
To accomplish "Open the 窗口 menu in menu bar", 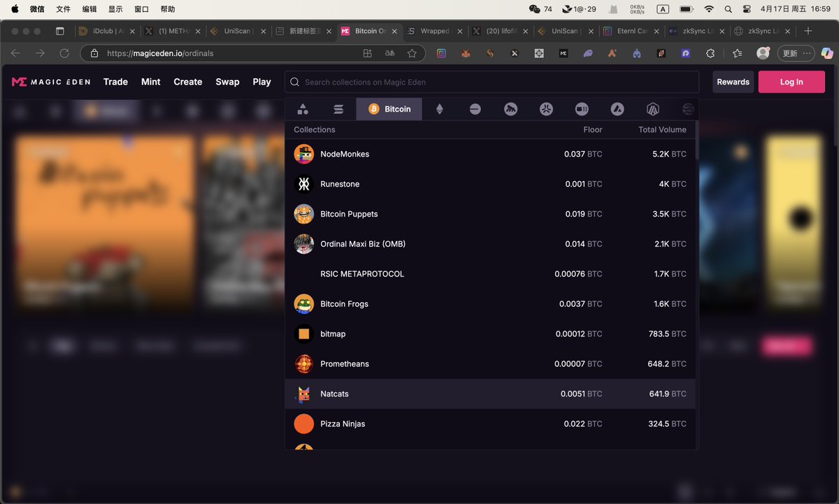I will [x=141, y=9].
